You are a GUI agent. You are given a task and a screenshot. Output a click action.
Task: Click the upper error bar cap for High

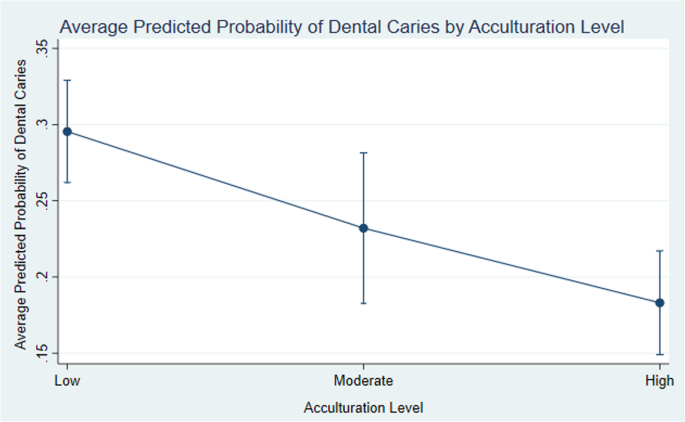pos(660,250)
